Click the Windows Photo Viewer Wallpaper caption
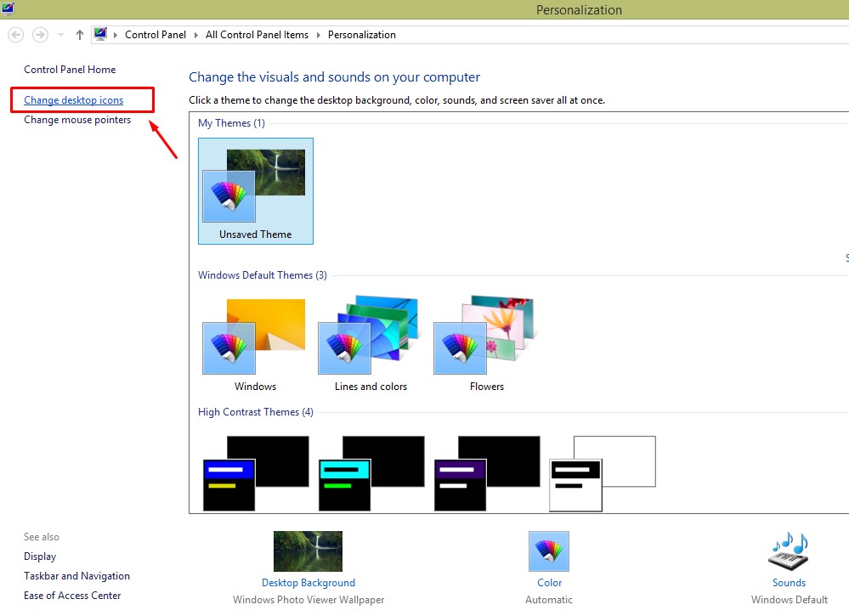Viewport: 849px width, 616px height. click(308, 600)
